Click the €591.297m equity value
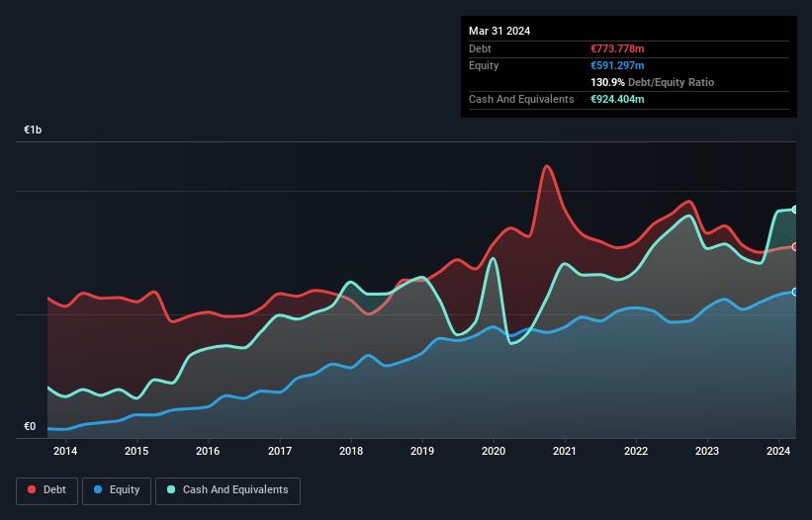 [x=617, y=65]
